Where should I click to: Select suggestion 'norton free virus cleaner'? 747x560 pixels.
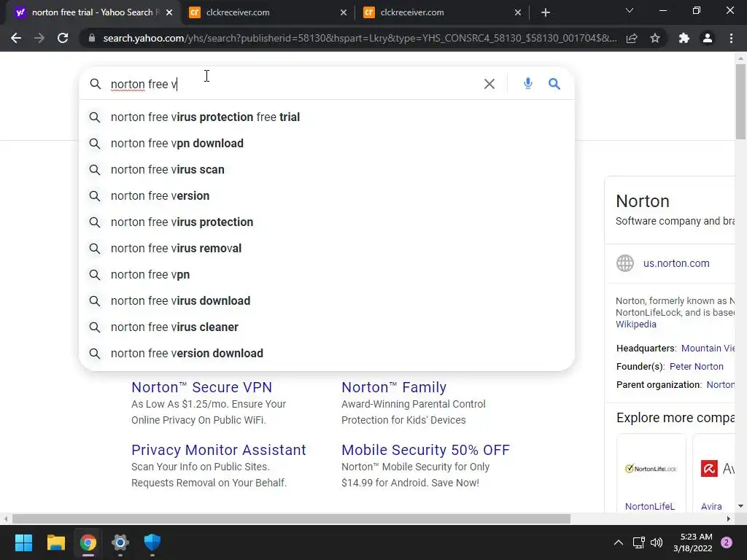point(327,327)
